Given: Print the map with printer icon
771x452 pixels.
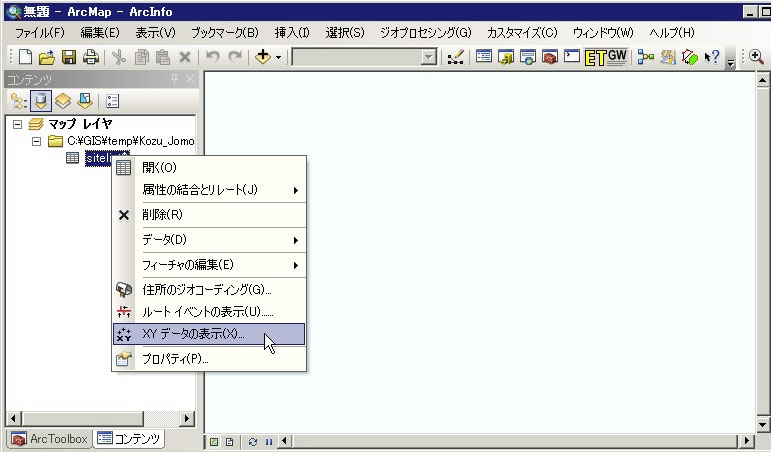Looking at the screenshot, I should coord(90,57).
